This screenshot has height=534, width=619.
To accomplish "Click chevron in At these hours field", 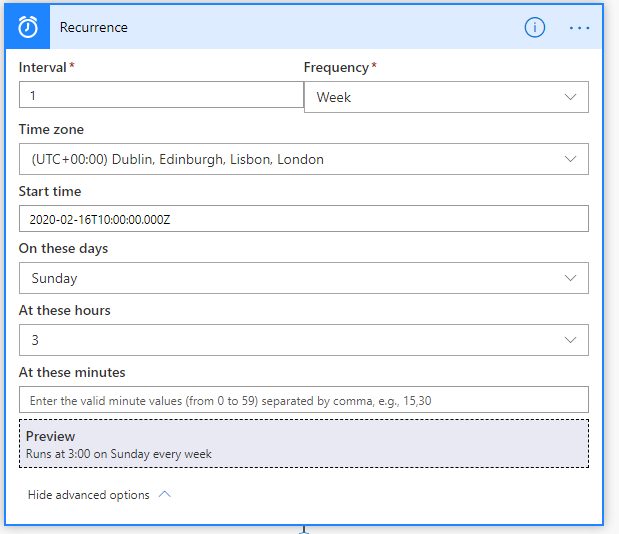I will [x=570, y=340].
